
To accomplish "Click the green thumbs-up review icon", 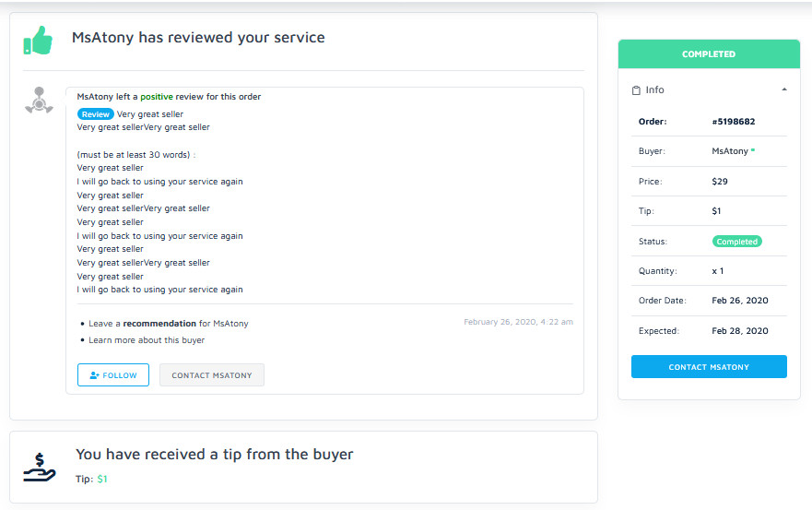I will 38,40.
